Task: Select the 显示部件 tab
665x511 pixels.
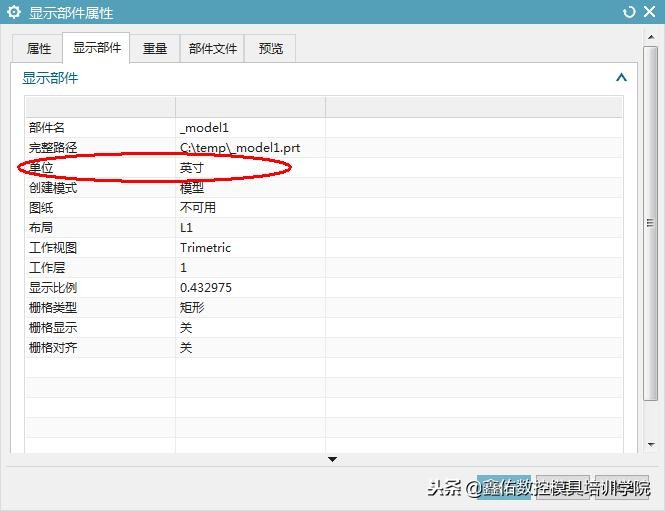Action: [x=97, y=47]
